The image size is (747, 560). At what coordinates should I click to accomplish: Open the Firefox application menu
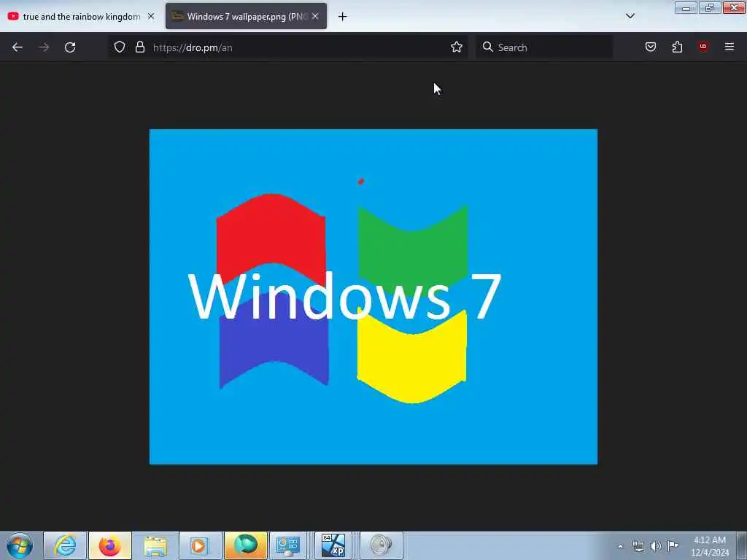pos(729,47)
